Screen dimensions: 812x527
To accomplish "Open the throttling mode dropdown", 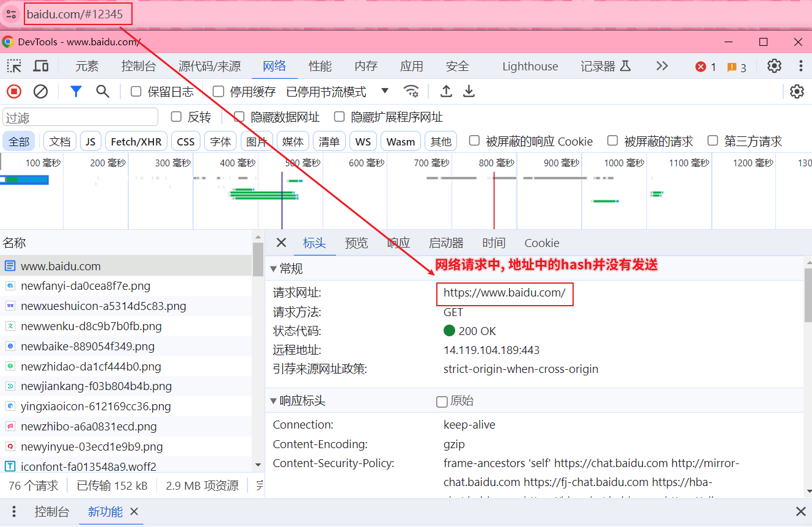I will click(338, 92).
